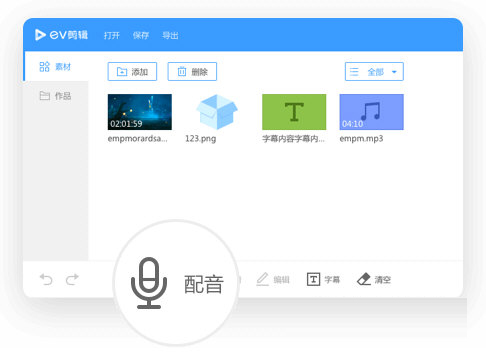Viewport: 486px width, 363px height.
Task: Expand the 全部 filter dropdown
Action: [x=374, y=71]
